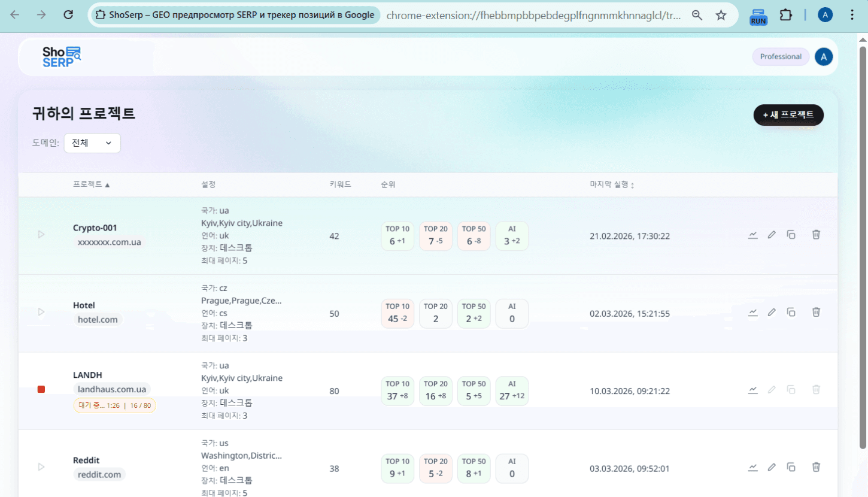The height and width of the screenshot is (497, 868).
Task: Click the 키워드 column header
Action: (340, 184)
